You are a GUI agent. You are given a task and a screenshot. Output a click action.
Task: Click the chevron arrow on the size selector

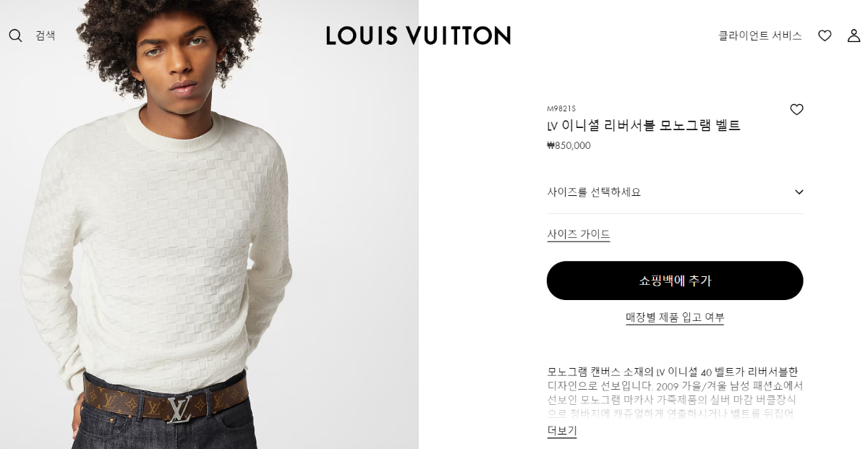[x=799, y=192]
